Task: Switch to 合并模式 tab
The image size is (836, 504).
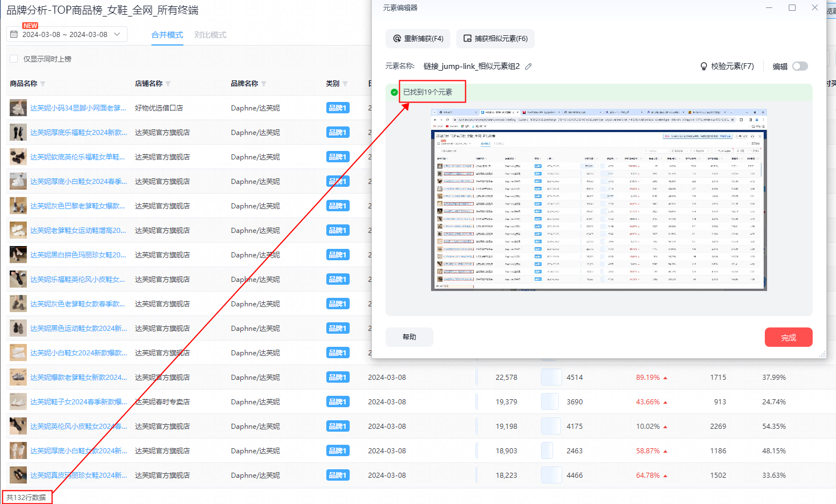Action: point(167,35)
